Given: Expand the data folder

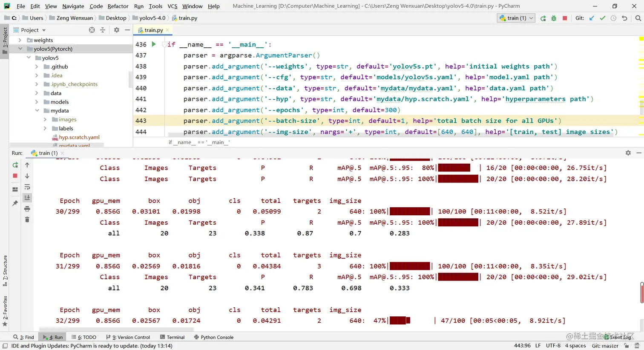Looking at the screenshot, I should 37,93.
